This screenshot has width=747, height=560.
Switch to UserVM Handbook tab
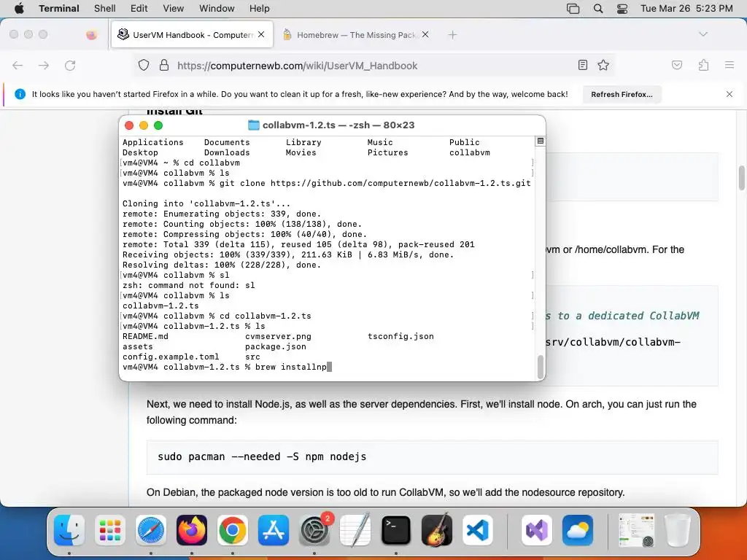pyautogui.click(x=192, y=35)
